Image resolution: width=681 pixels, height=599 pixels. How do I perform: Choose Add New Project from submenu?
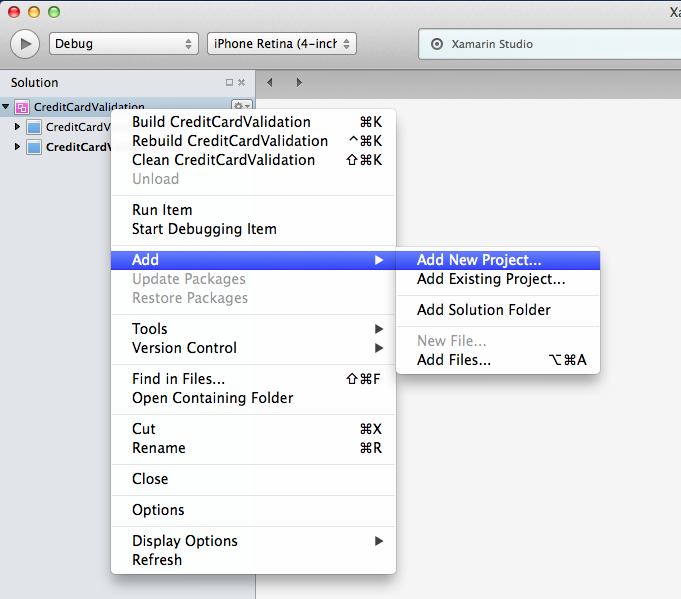pyautogui.click(x=479, y=260)
